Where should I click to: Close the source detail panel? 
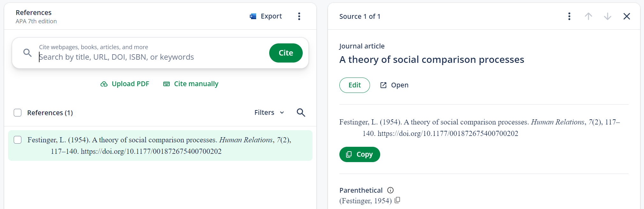(626, 16)
